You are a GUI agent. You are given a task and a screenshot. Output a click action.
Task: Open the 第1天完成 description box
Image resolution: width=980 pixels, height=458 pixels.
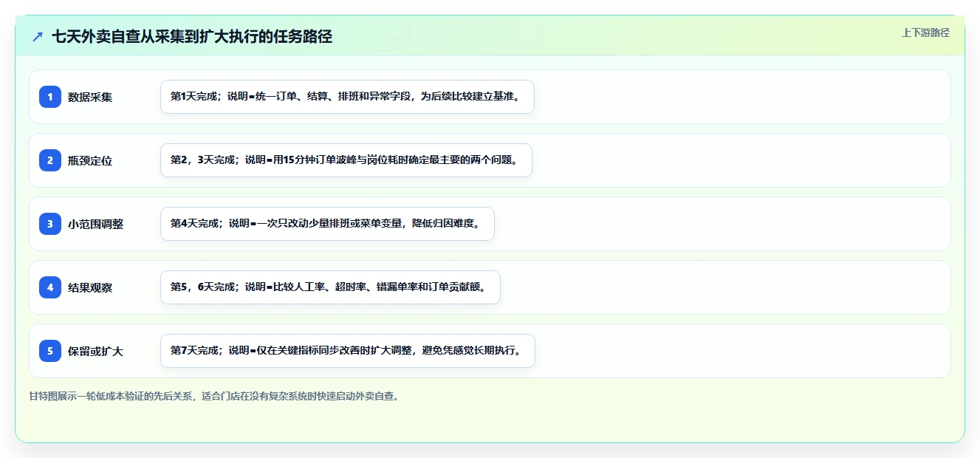tap(347, 97)
